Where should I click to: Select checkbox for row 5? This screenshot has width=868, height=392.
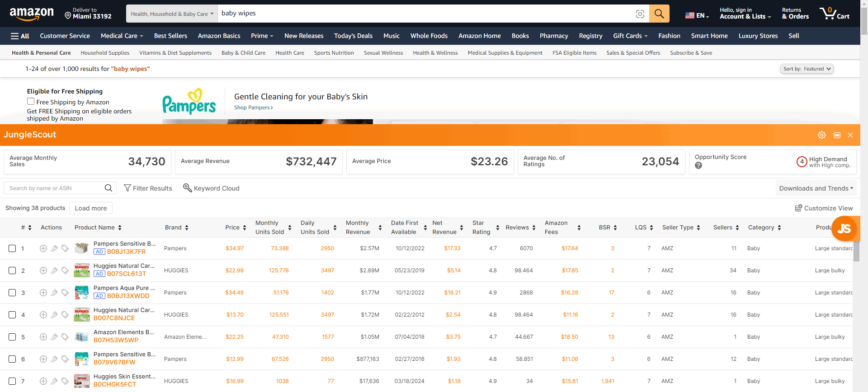click(x=12, y=337)
